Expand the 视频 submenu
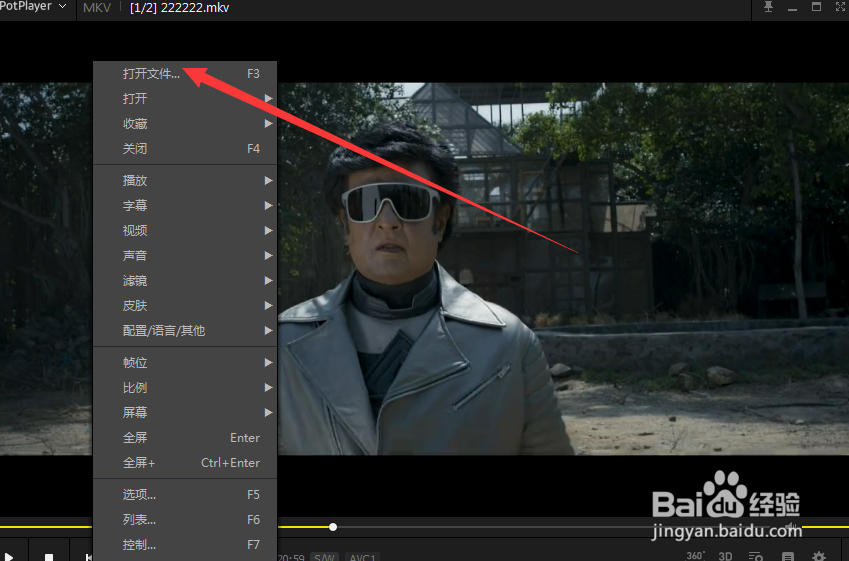The height and width of the screenshot is (561, 849). 185,230
